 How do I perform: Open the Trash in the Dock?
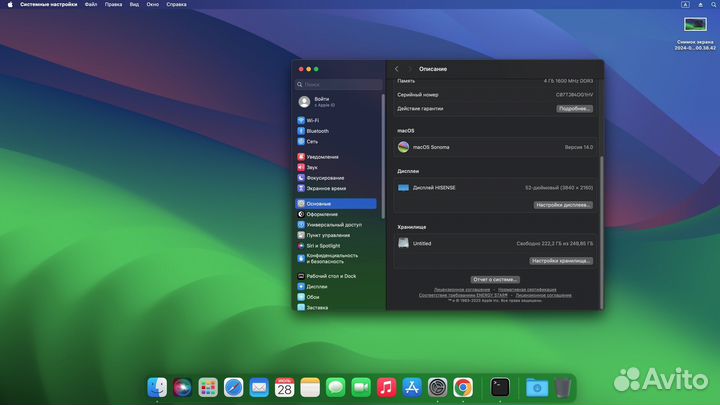coord(562,387)
